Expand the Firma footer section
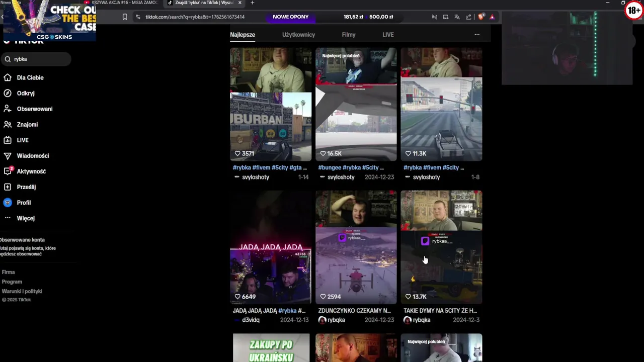 click(9, 272)
